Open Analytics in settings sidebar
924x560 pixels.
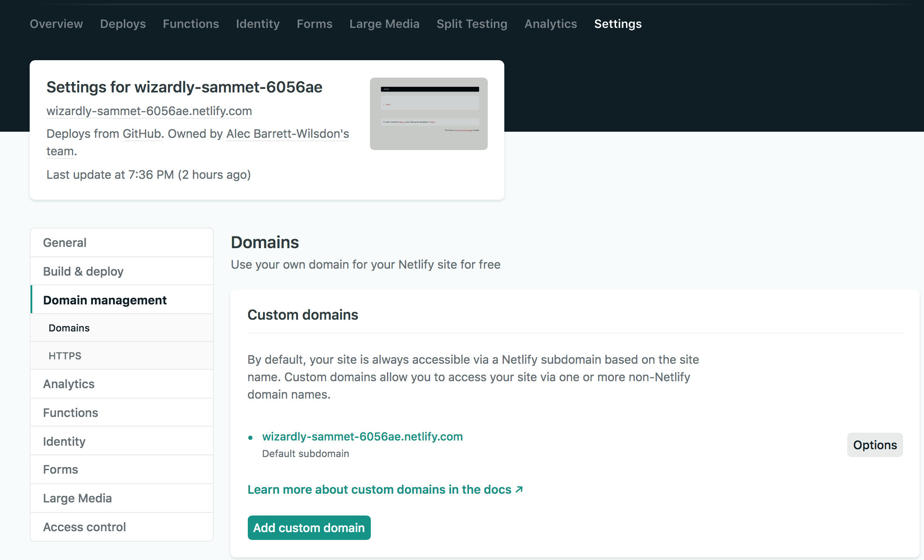(x=122, y=384)
